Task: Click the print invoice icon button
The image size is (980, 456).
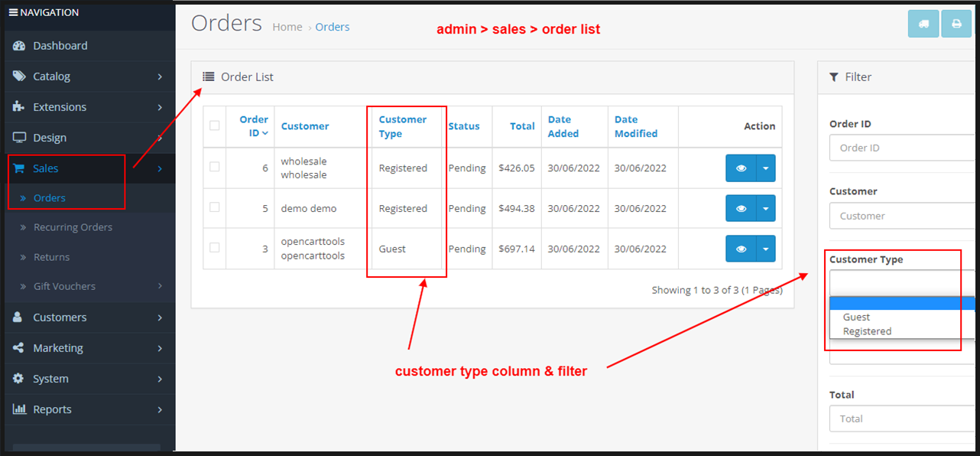Action: click(956, 24)
